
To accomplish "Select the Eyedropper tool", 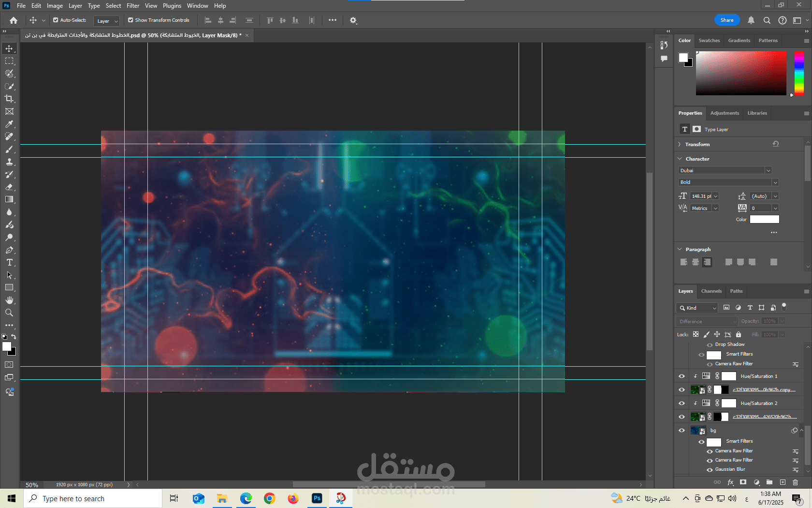I will pos(9,124).
